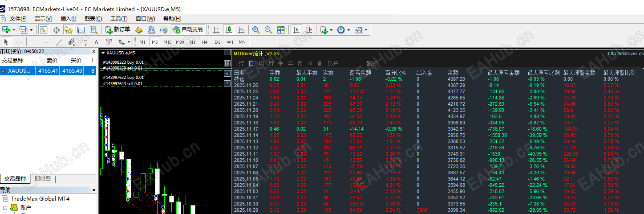Switch to bar chart display
Viewport: 644px width, 214px height.
(x=216, y=30)
